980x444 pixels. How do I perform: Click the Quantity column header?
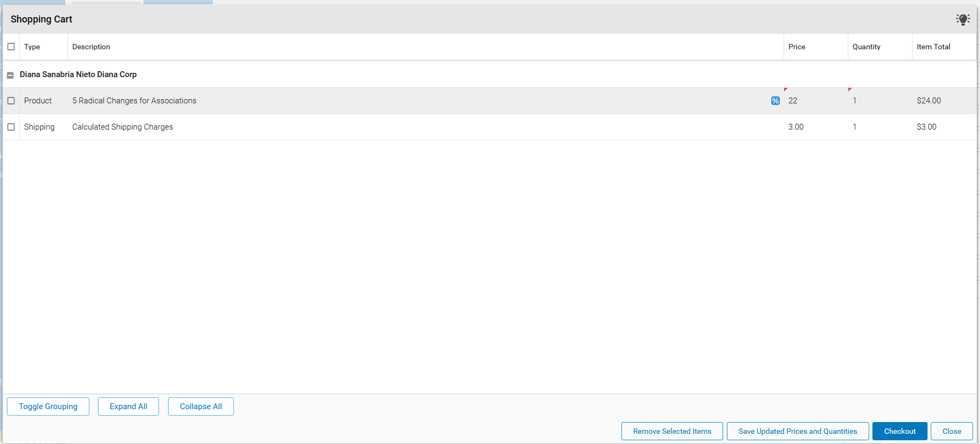(x=880, y=47)
